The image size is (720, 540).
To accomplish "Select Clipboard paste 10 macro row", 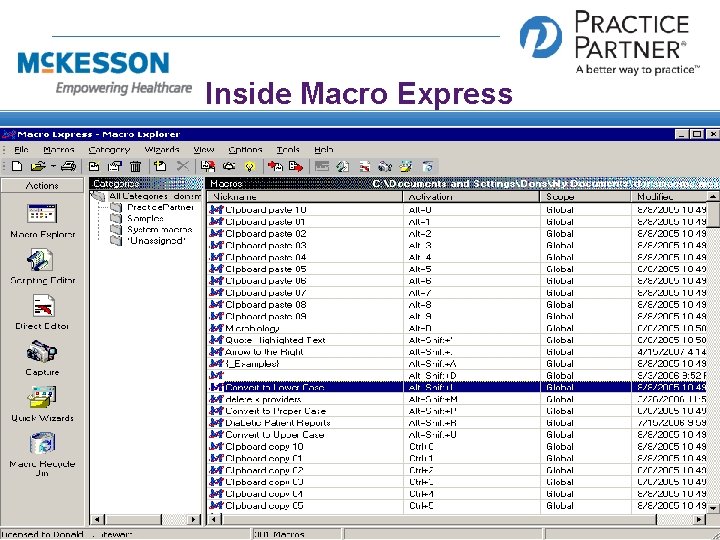I will click(457, 210).
